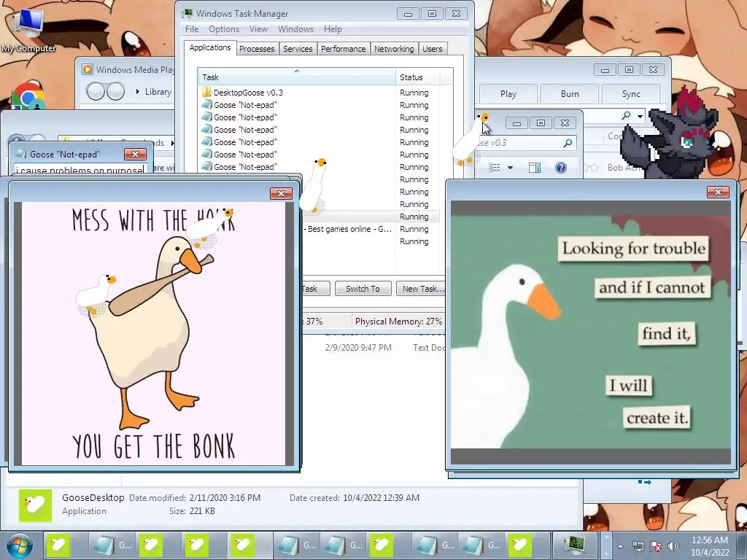
Task: Toggle the Explorer preview pane icon
Action: pyautogui.click(x=535, y=168)
